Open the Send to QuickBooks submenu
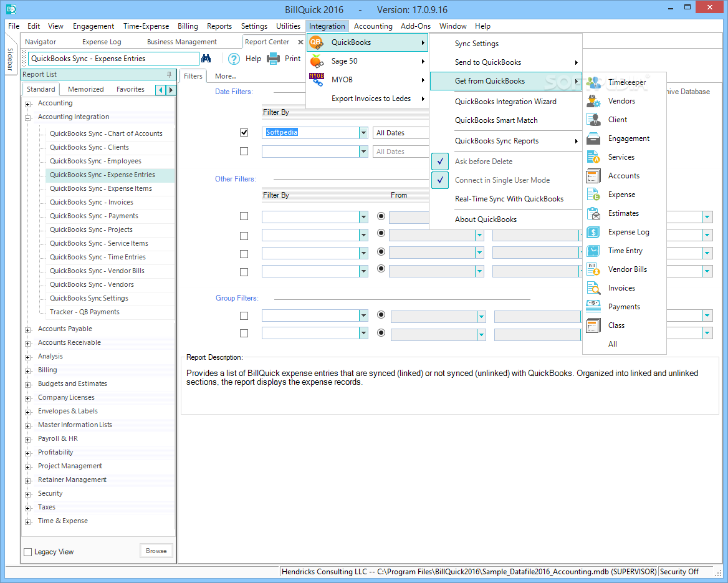728x583 pixels. click(x=505, y=62)
